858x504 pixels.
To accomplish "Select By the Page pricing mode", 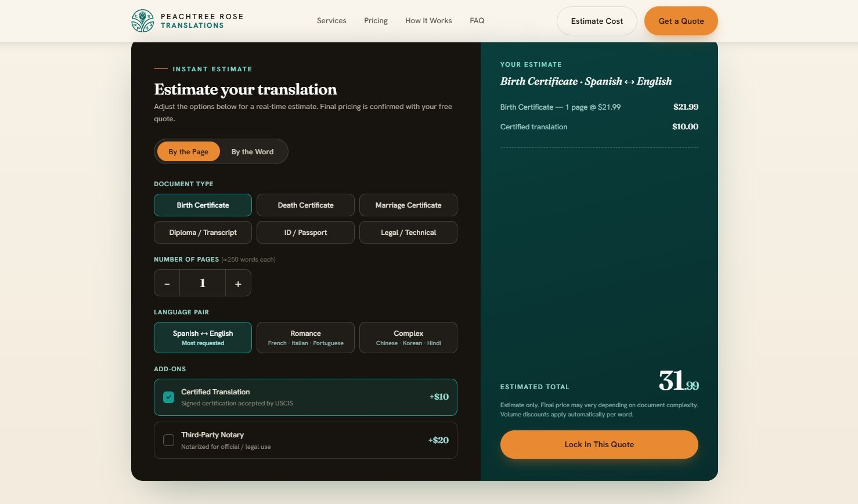I will point(188,151).
